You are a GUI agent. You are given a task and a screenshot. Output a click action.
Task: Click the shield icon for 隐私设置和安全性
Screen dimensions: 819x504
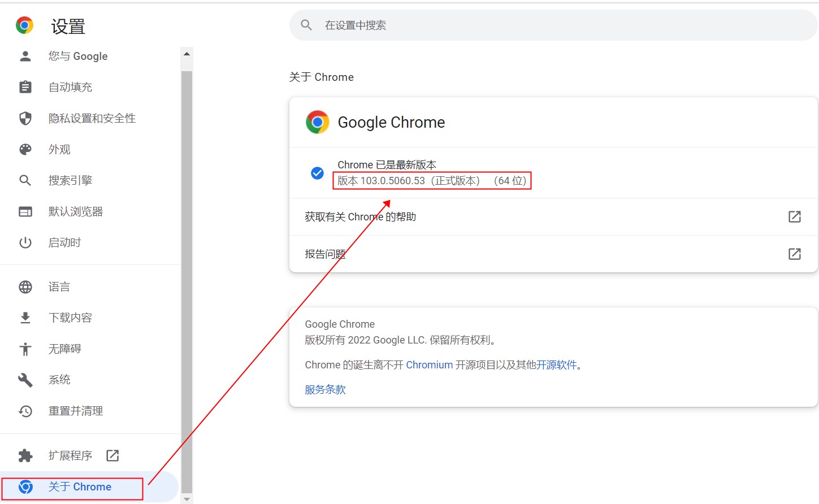click(x=25, y=118)
